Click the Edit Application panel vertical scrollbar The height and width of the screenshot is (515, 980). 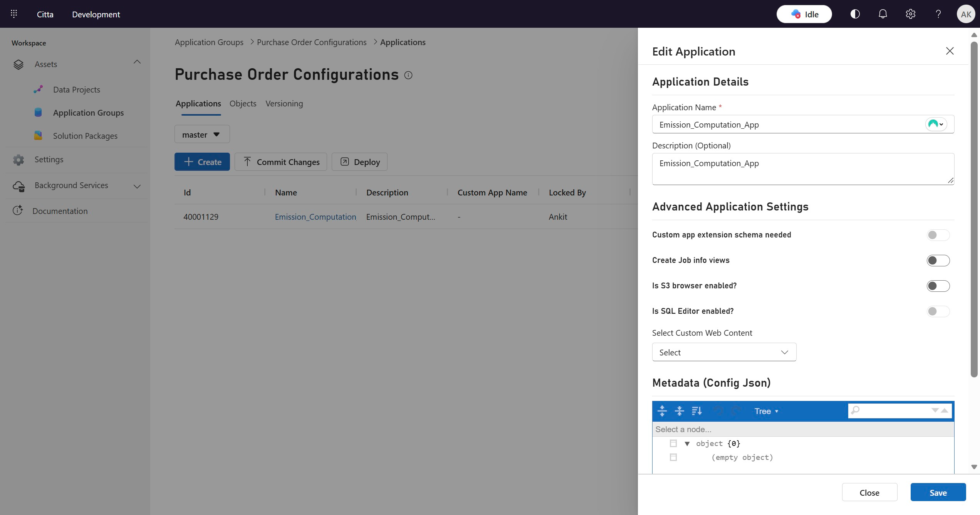tap(974, 208)
